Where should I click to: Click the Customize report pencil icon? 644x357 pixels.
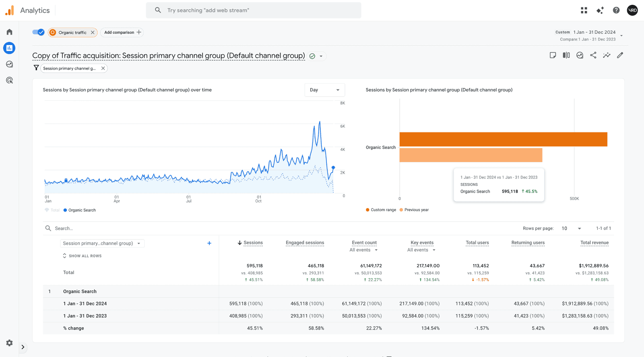[x=620, y=55]
